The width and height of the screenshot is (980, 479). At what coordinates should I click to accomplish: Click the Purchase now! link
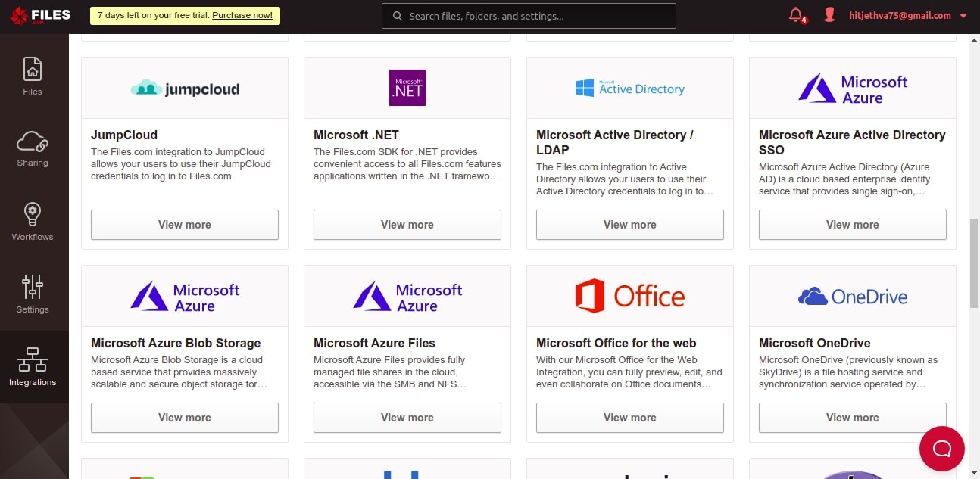tap(242, 15)
